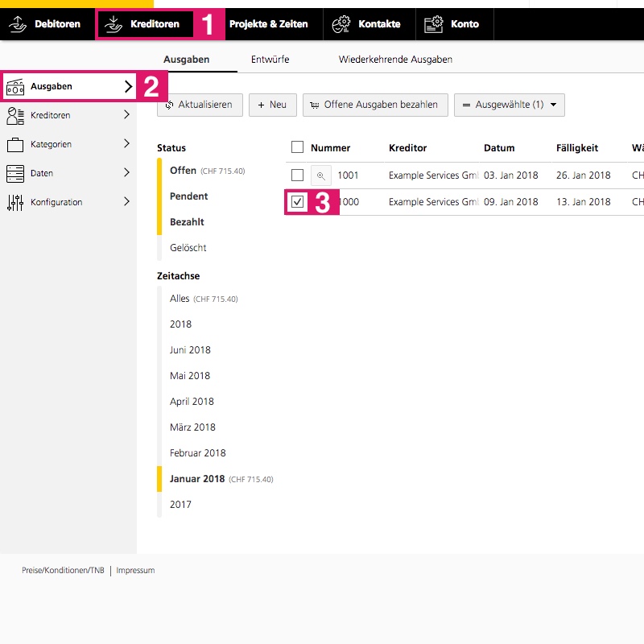Click the Kategorien briefcase icon
The width and height of the screenshot is (644, 644).
coord(15,145)
